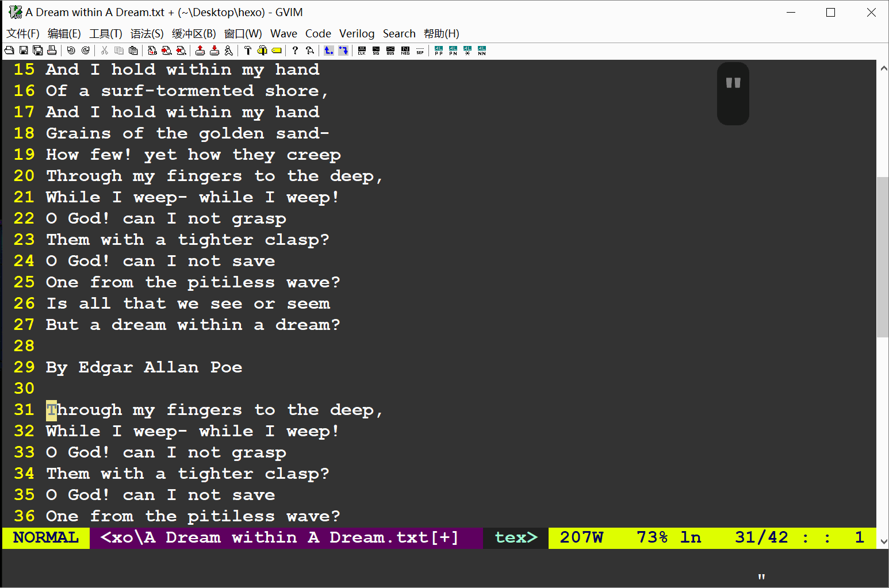This screenshot has width=889, height=588.
Task: Paste from clipboard using the toolbar icon
Action: tap(133, 51)
